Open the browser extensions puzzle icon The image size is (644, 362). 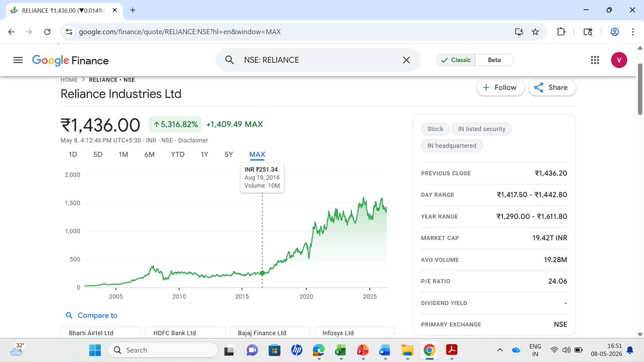tap(561, 32)
